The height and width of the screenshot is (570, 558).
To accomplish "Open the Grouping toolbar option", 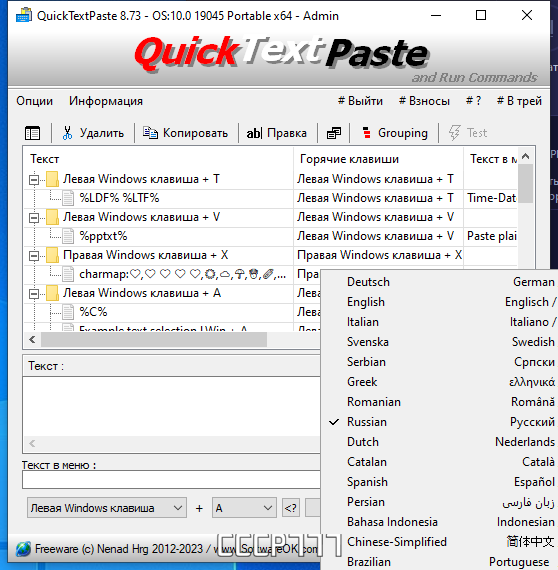I will [x=395, y=133].
